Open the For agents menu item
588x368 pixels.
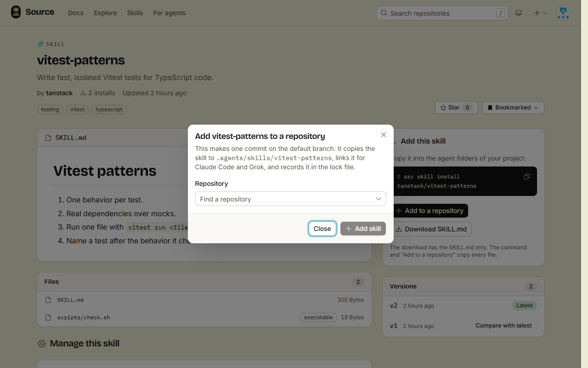pos(170,13)
